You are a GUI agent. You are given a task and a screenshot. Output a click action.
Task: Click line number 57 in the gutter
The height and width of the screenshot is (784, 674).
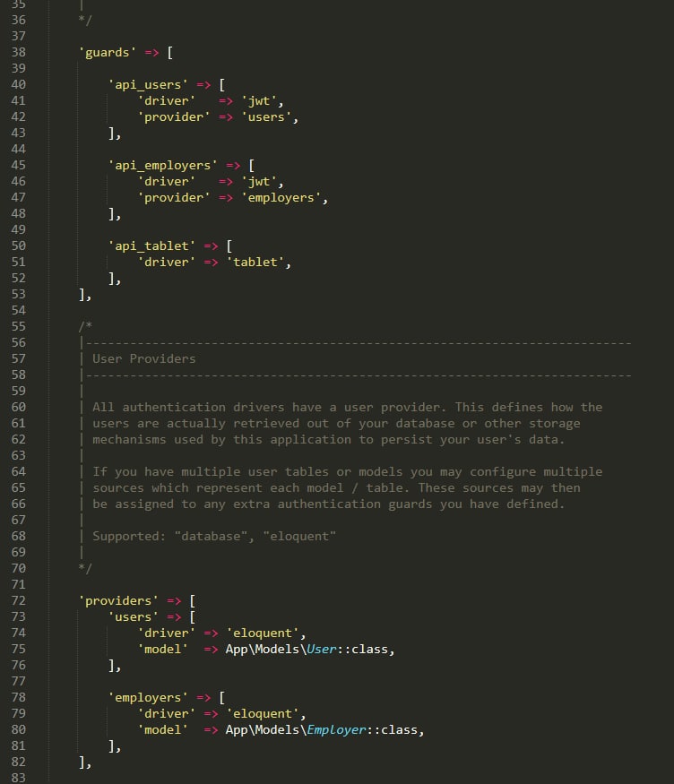pos(19,359)
